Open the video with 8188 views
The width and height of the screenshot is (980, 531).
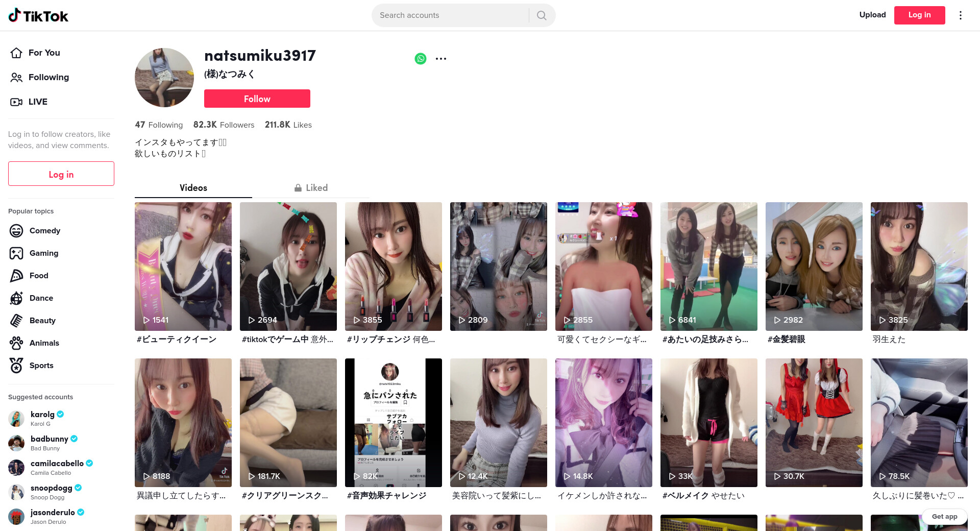tap(183, 423)
